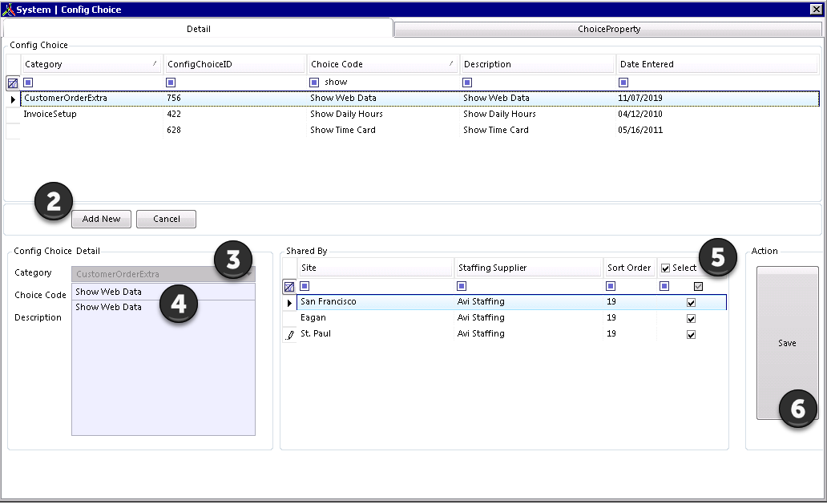Sort by Staffing Supplier column header
The width and height of the screenshot is (827, 504).
tap(528, 268)
